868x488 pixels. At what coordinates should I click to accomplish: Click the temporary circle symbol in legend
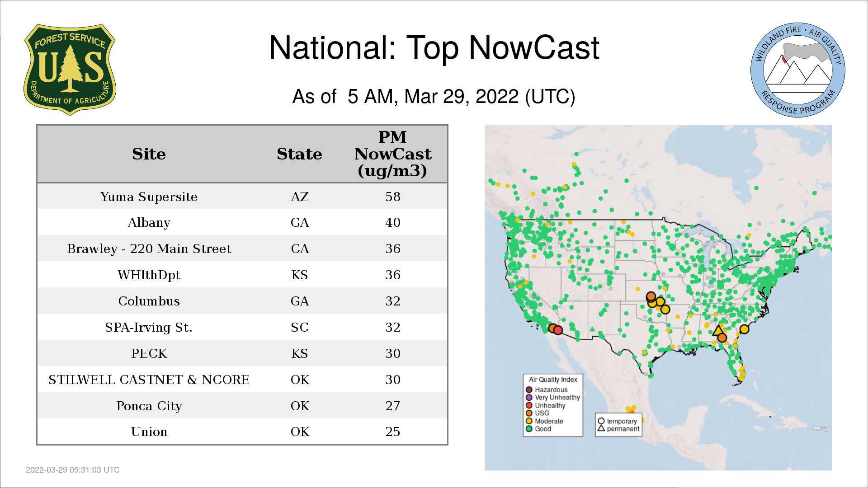pyautogui.click(x=601, y=421)
